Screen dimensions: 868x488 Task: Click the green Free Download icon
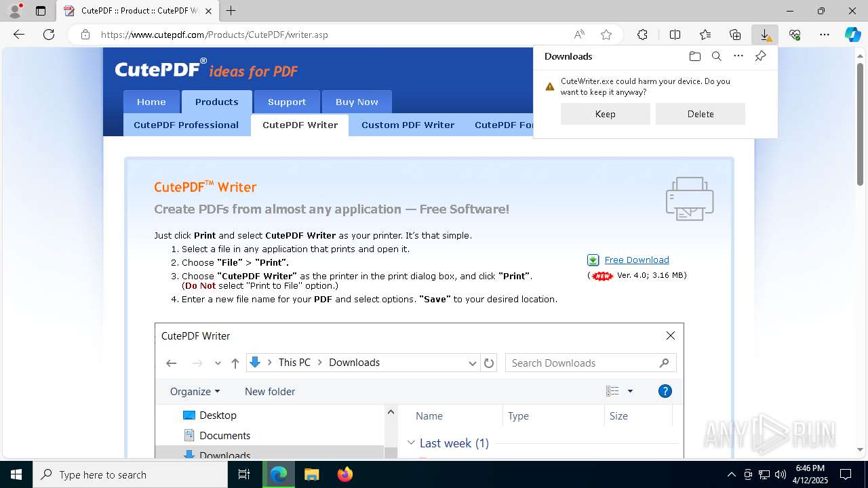[x=593, y=260]
